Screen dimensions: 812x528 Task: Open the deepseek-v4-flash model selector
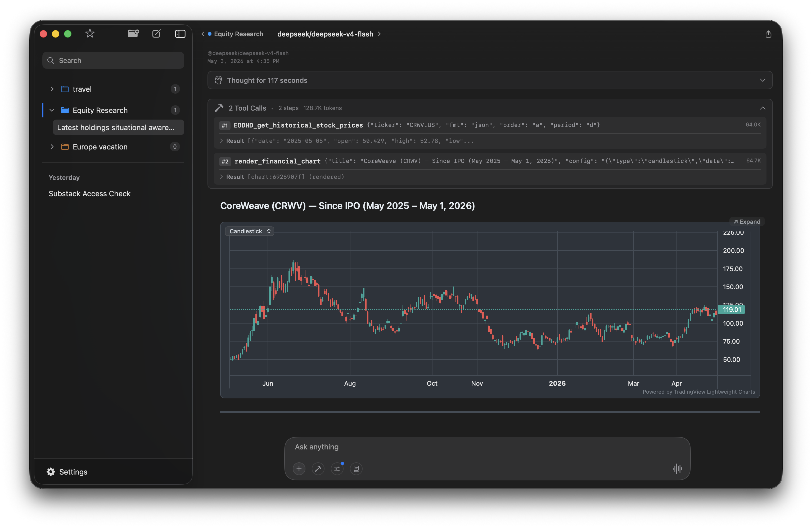[329, 34]
